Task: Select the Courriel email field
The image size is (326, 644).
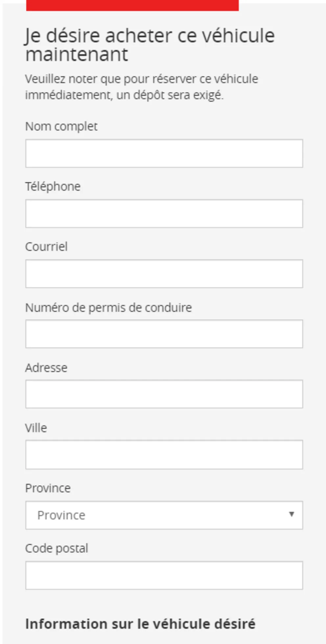Action: pos(164,274)
